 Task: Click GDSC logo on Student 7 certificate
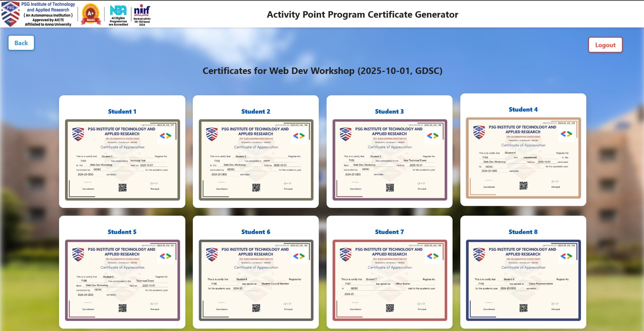click(433, 256)
